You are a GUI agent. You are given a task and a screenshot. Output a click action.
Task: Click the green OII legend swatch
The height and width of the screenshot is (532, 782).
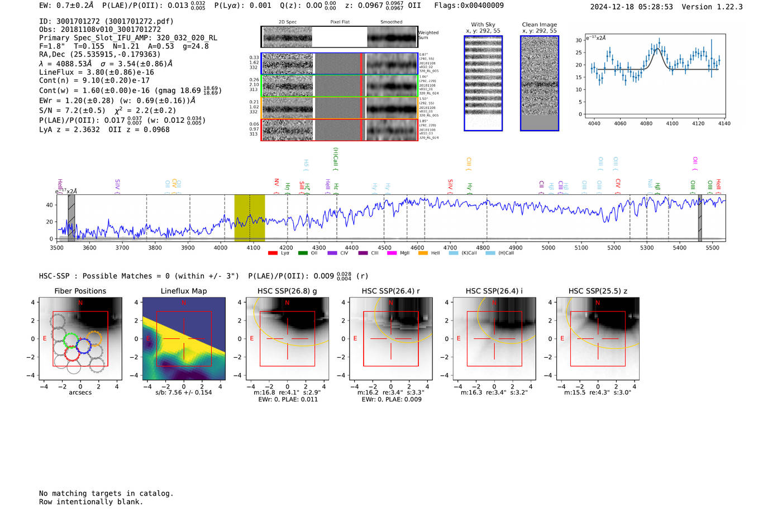303,253
